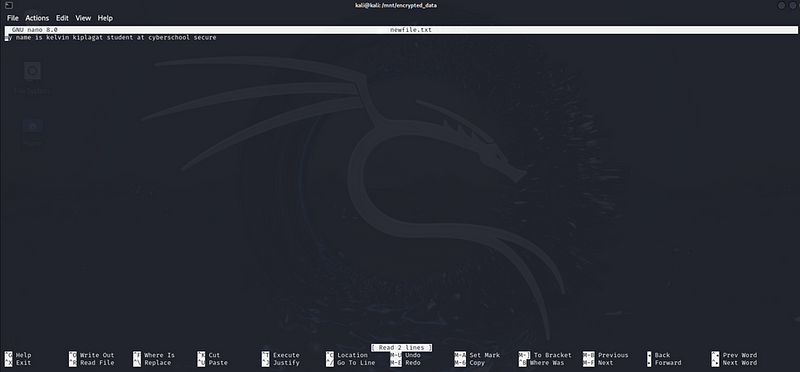Click the Write Out shortcut label
This screenshot has width=800, height=372.
[97, 355]
